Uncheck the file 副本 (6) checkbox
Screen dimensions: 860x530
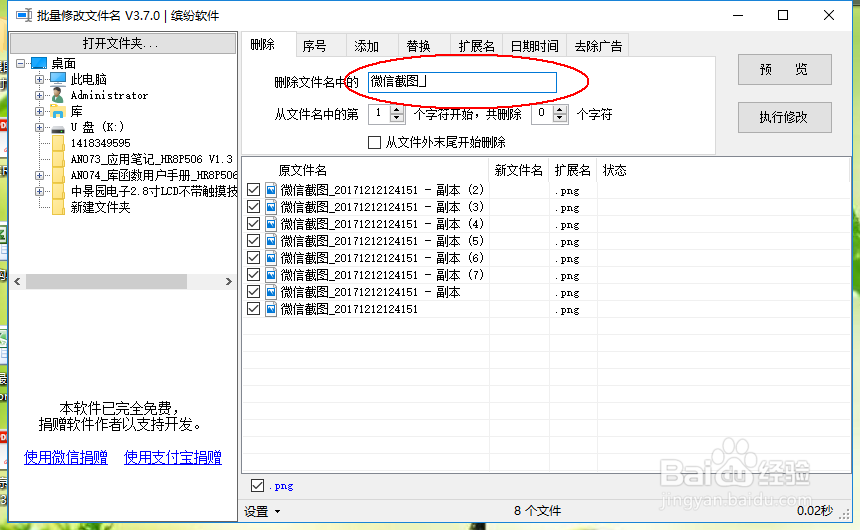coord(253,258)
